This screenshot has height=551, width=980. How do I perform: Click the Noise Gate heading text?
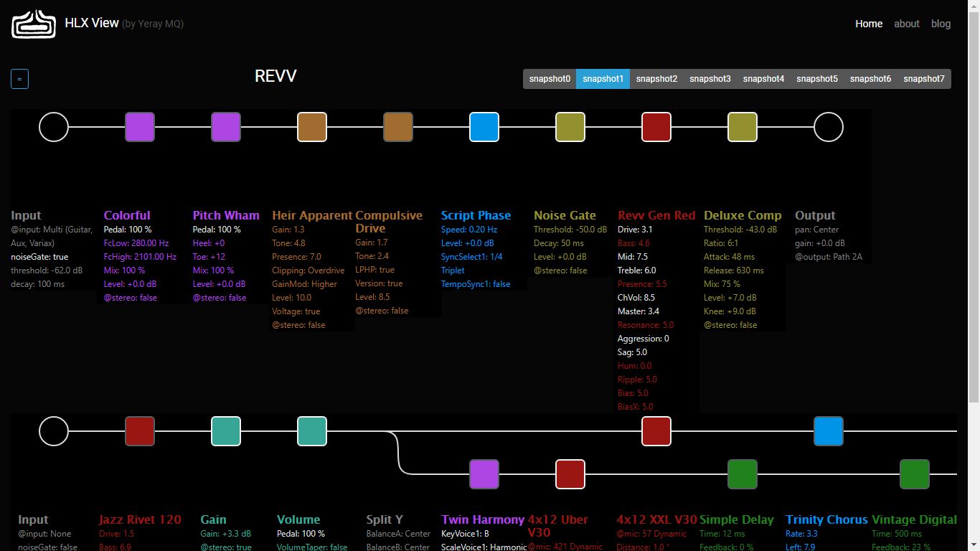click(565, 215)
